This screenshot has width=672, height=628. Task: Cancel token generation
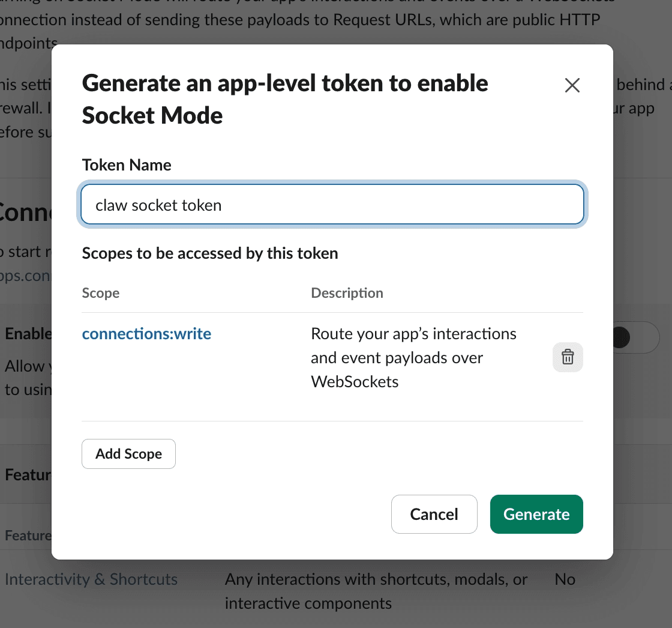tap(434, 515)
